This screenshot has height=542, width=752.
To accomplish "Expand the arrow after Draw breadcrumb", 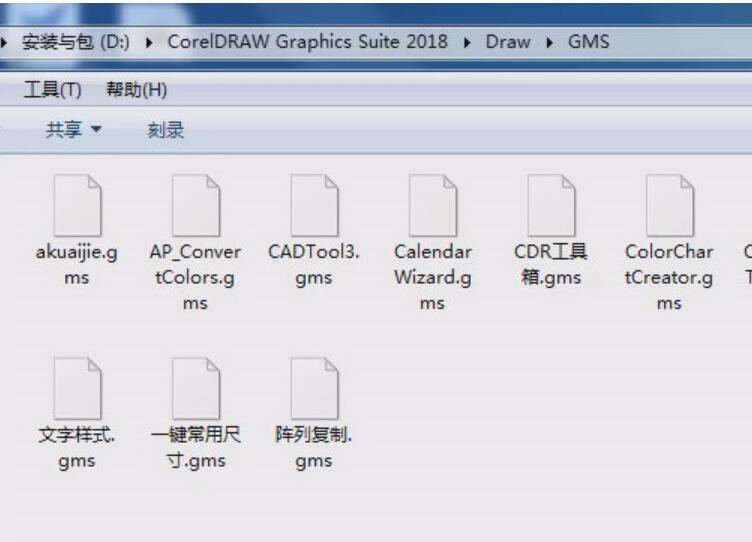I will 550,43.
